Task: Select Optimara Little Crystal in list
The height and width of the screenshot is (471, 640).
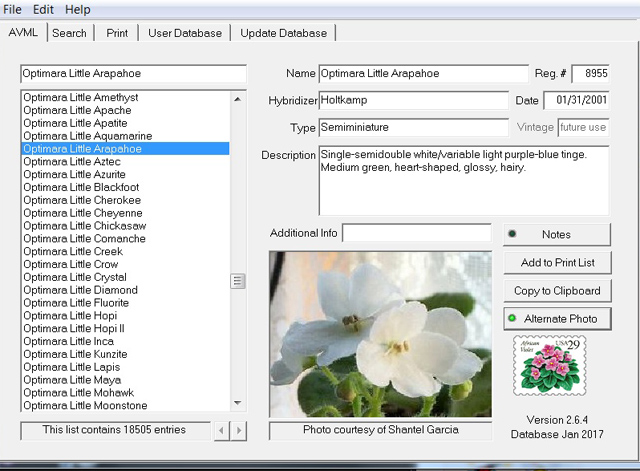Action: click(125, 277)
